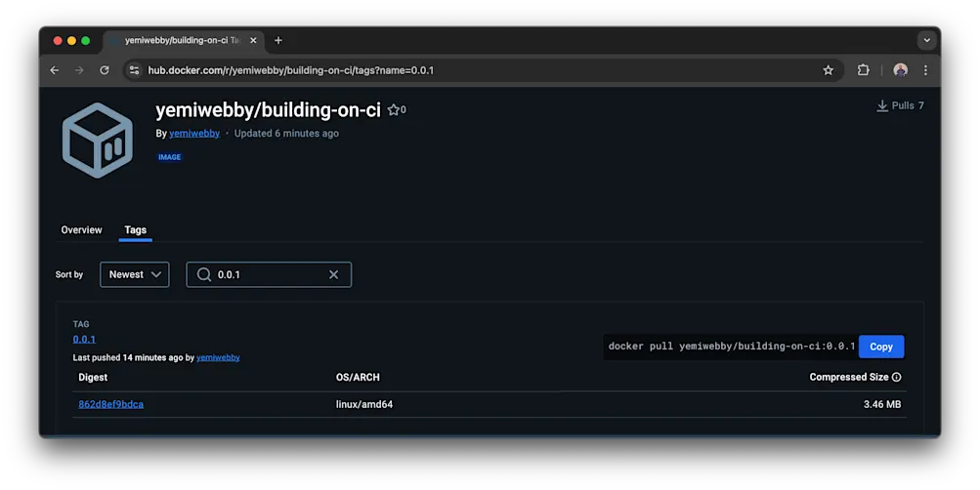Click the Digest column header
The height and width of the screenshot is (490, 980).
pyautogui.click(x=93, y=377)
